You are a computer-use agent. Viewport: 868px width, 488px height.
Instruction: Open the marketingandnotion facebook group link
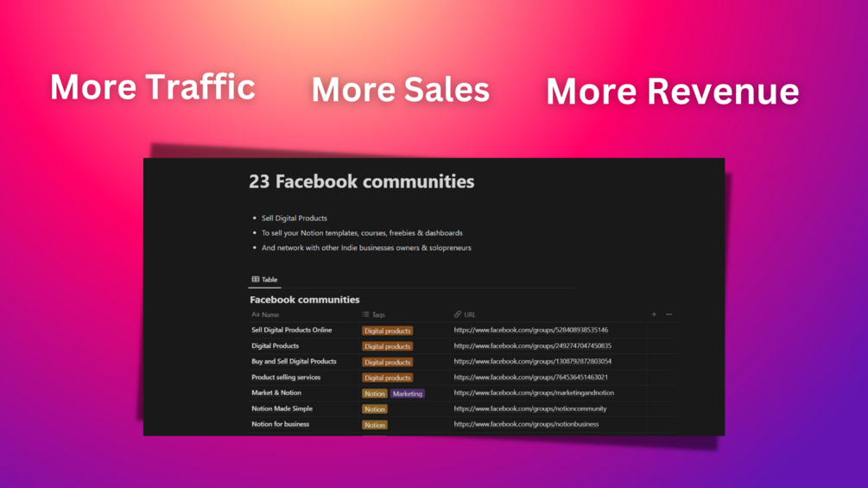coord(534,393)
